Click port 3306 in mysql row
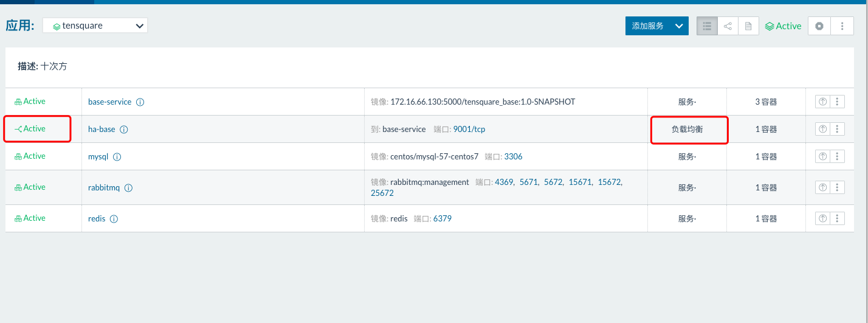The height and width of the screenshot is (323, 868). [513, 156]
